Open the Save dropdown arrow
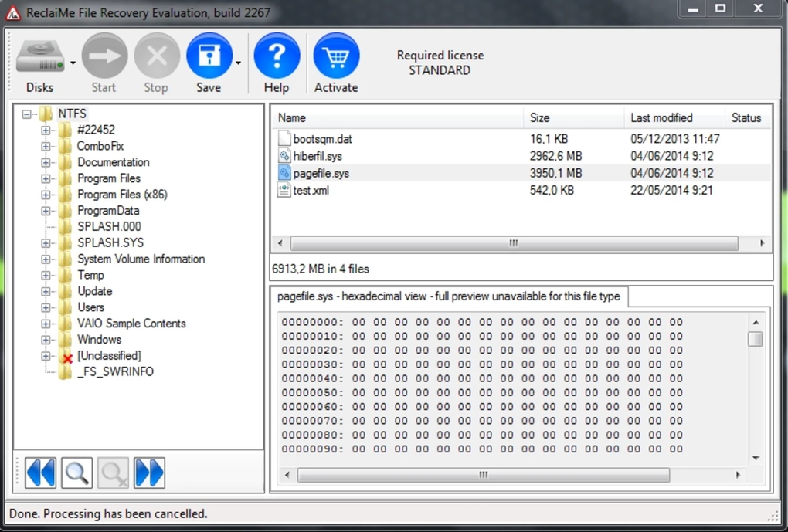Screen dimensions: 788x532 coord(239,63)
